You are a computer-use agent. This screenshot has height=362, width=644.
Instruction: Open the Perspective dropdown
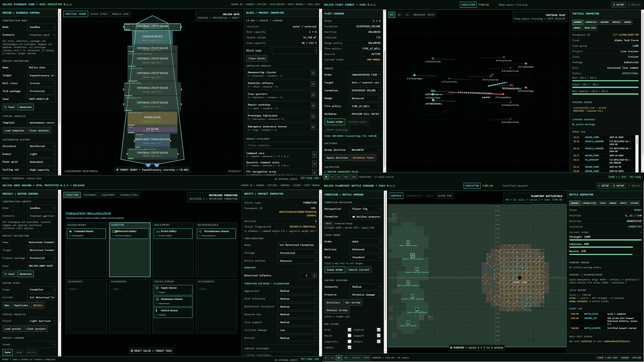366,209
